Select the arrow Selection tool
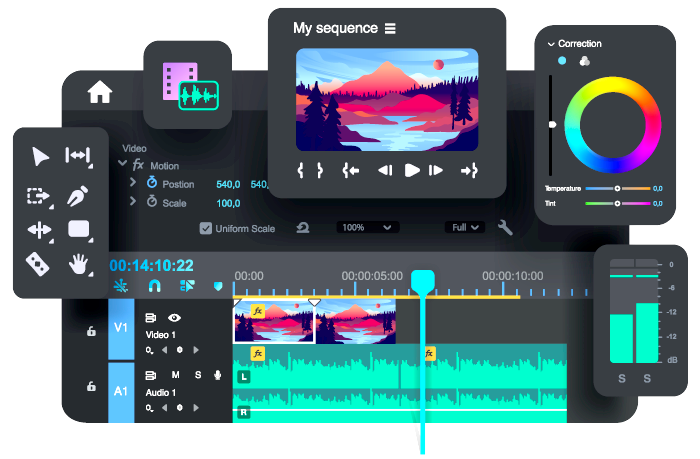 pyautogui.click(x=40, y=156)
